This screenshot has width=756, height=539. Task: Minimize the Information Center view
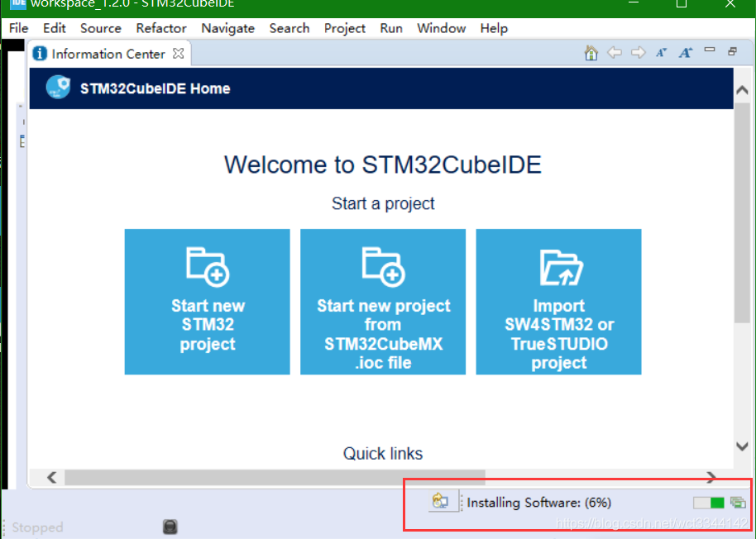coord(709,50)
